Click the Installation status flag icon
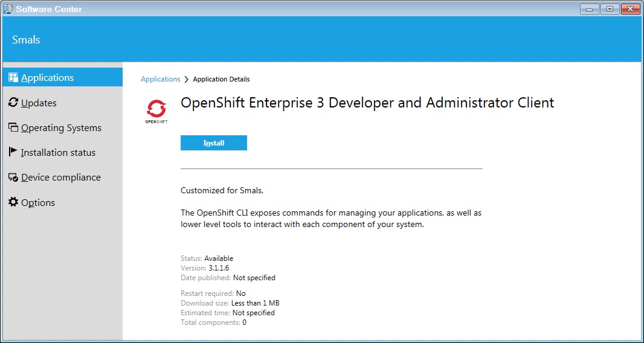644x343 pixels. (13, 152)
